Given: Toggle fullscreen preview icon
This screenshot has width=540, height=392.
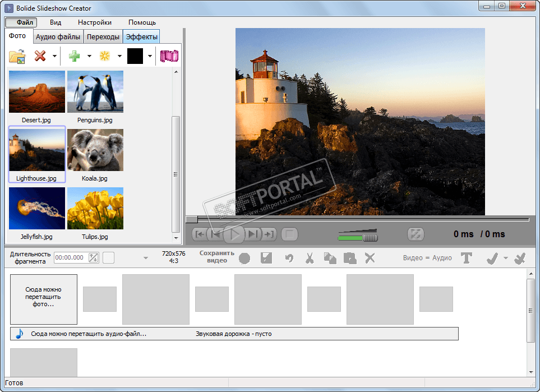Looking at the screenshot, I should [x=416, y=234].
